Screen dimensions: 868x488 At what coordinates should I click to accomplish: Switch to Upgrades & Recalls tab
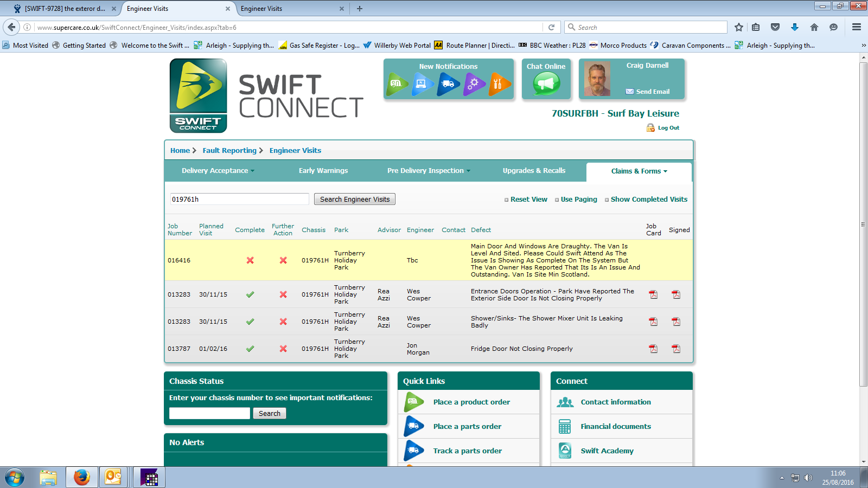pyautogui.click(x=534, y=171)
